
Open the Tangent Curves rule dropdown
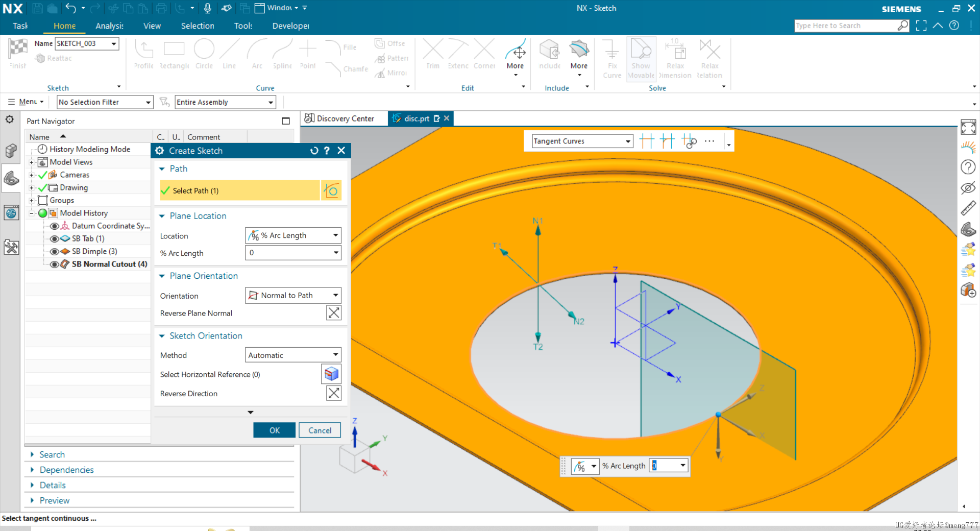tap(582, 141)
